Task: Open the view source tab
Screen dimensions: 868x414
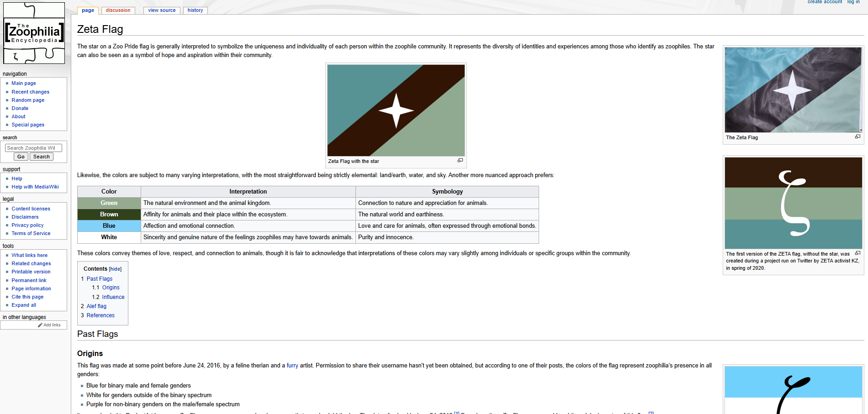Action: point(162,10)
